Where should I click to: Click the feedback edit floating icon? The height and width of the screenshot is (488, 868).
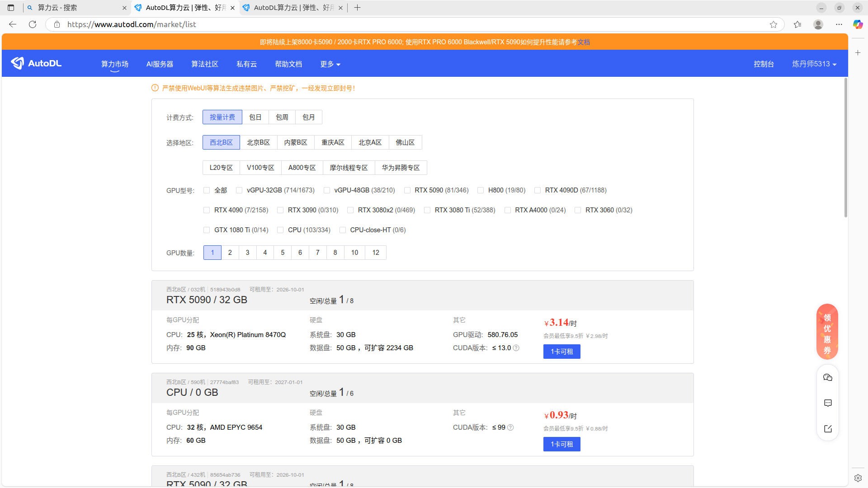point(828,429)
